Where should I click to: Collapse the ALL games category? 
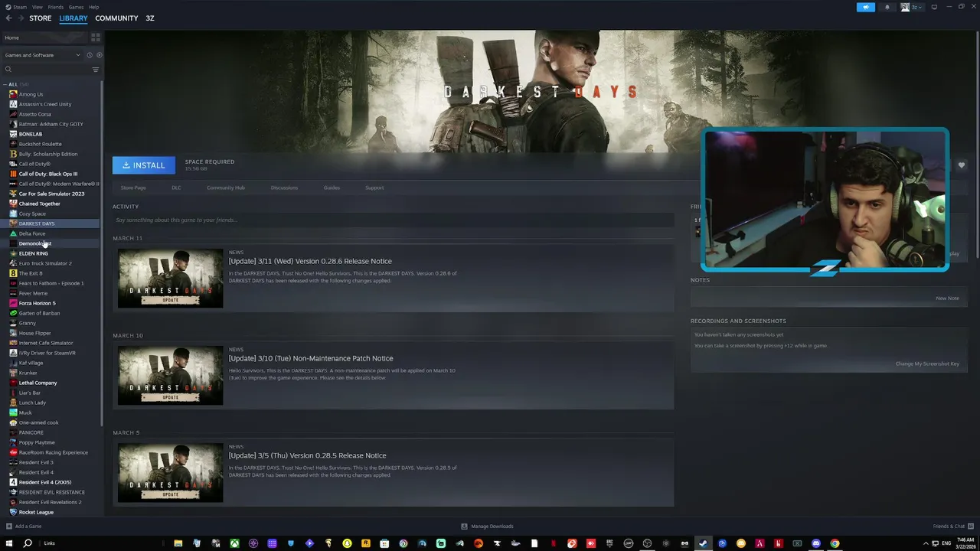(x=5, y=84)
